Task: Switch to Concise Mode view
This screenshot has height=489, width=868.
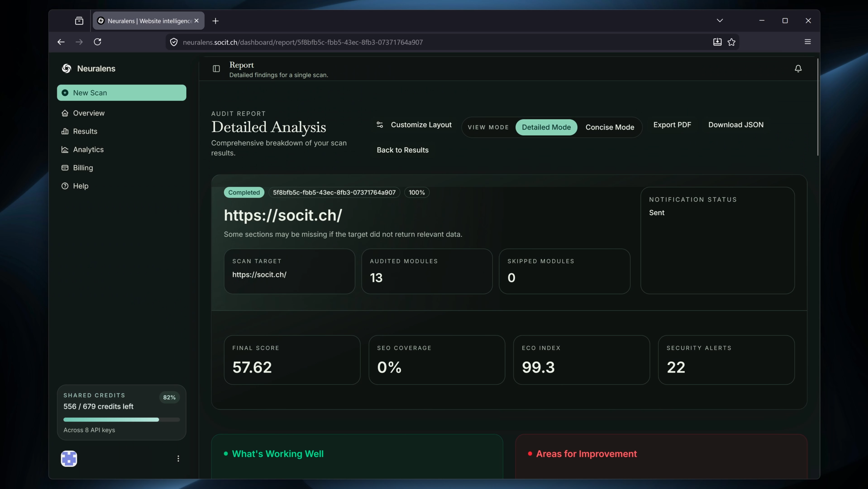Action: pyautogui.click(x=610, y=127)
